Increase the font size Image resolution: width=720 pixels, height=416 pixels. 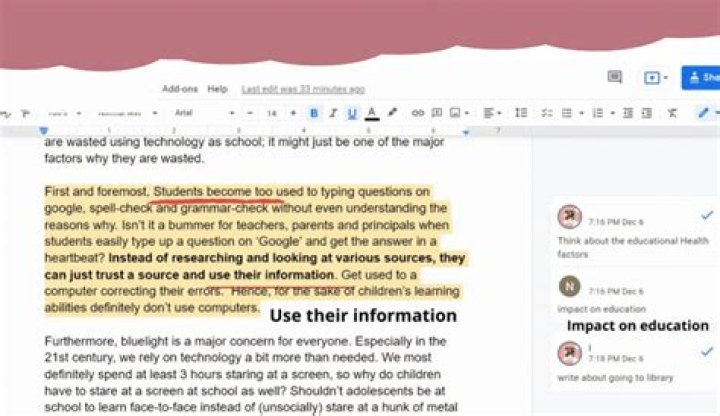tap(293, 113)
